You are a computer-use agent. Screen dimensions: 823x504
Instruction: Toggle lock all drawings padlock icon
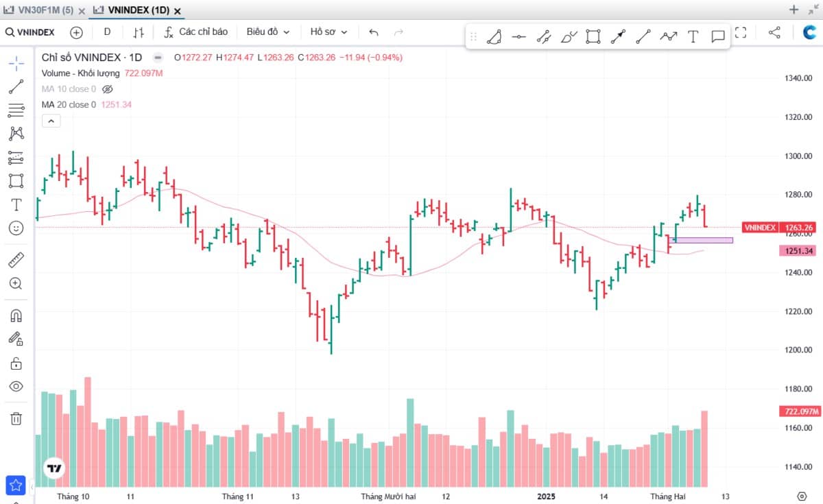point(16,363)
